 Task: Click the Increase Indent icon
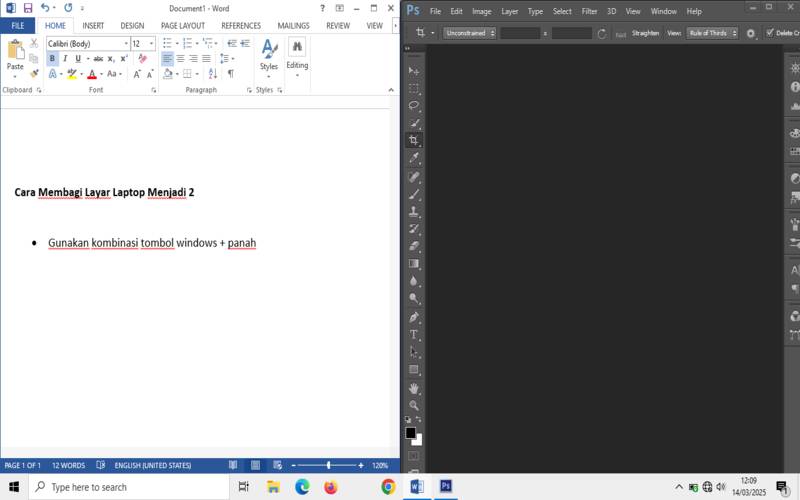245,43
